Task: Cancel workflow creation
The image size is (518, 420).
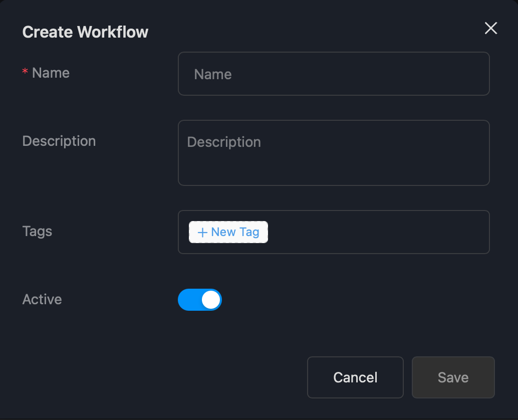Action: pyautogui.click(x=355, y=377)
